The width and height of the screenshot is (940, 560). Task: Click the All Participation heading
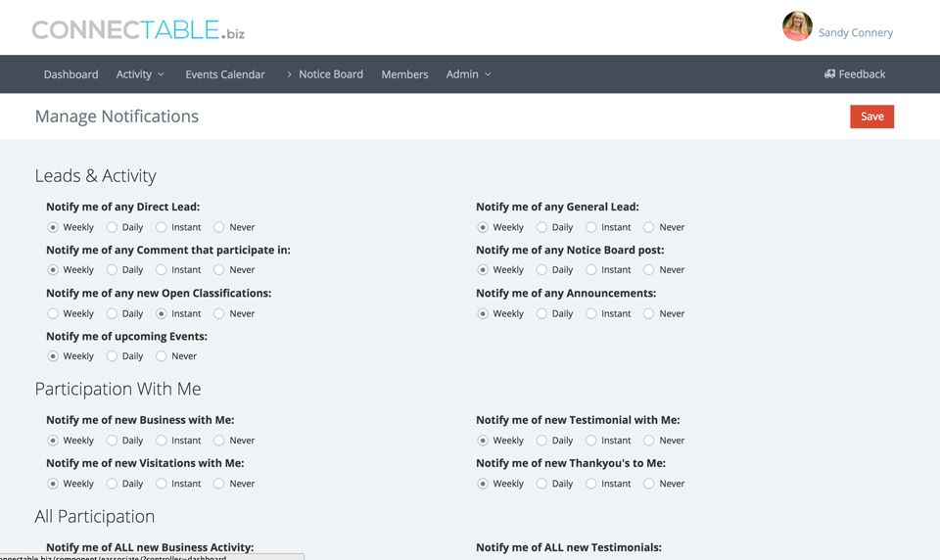click(95, 516)
